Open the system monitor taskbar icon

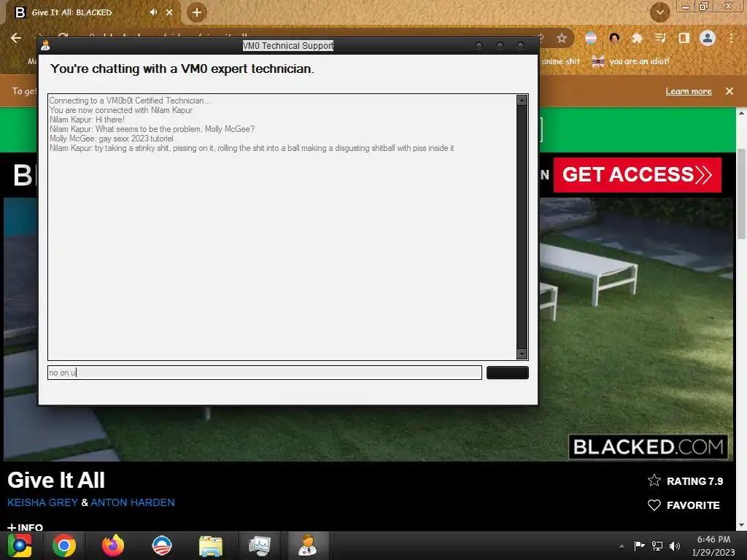[x=260, y=545]
